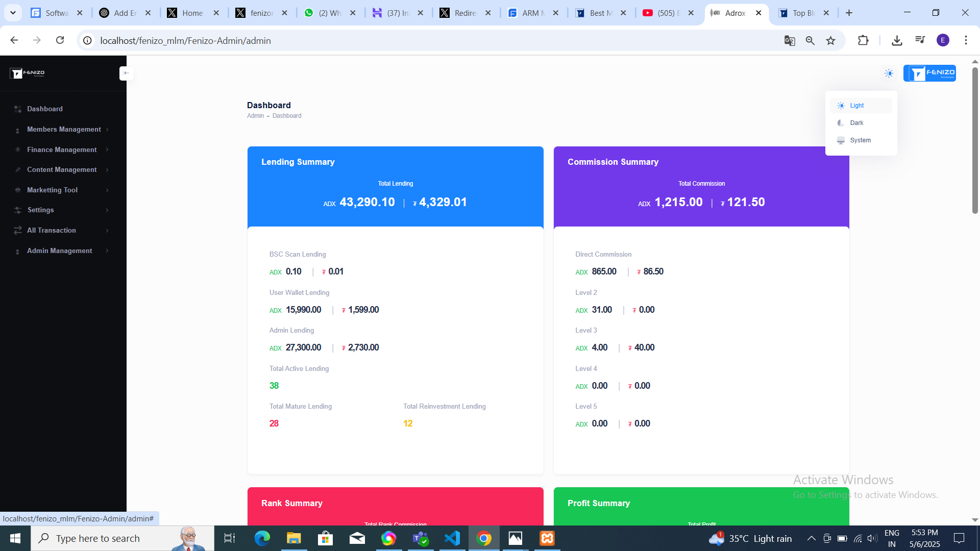
Task: Expand the Members Management menu
Action: (63, 130)
